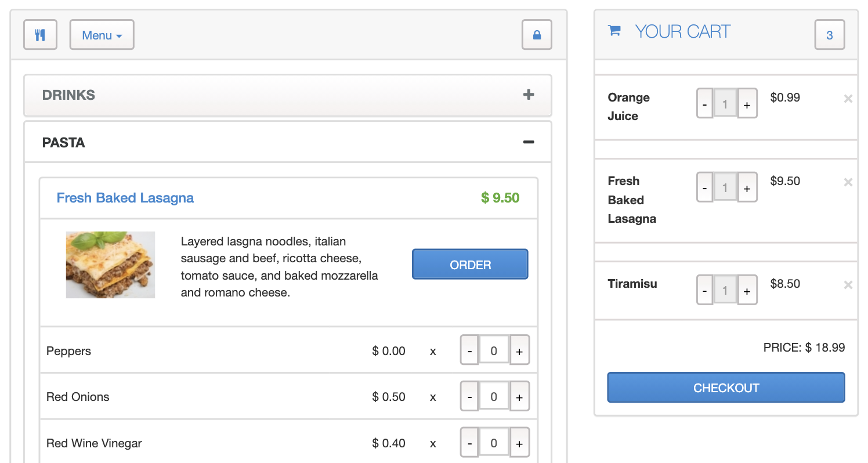Click the Fresh Baked Lasagna cart item name

coord(632,200)
